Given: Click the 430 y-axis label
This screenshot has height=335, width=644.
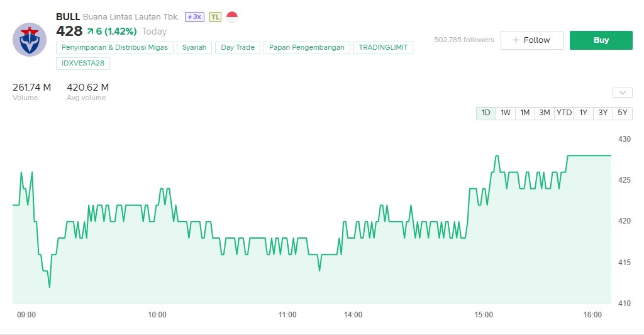Looking at the screenshot, I should coord(625,139).
